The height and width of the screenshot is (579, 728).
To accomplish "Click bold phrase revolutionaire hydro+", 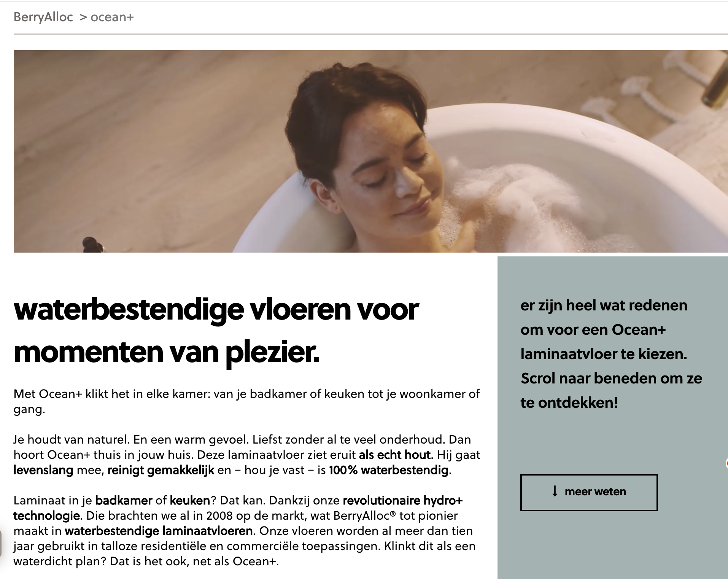I will click(403, 501).
